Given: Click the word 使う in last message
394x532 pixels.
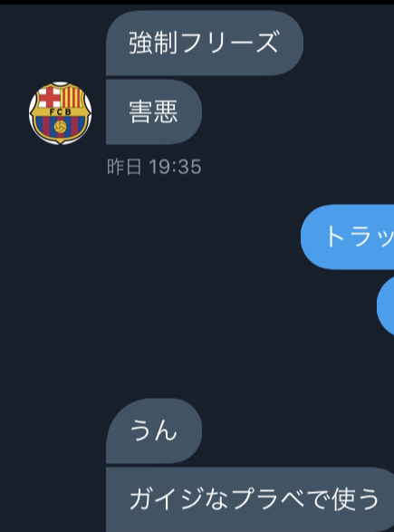Looking at the screenshot, I should coord(355,499).
